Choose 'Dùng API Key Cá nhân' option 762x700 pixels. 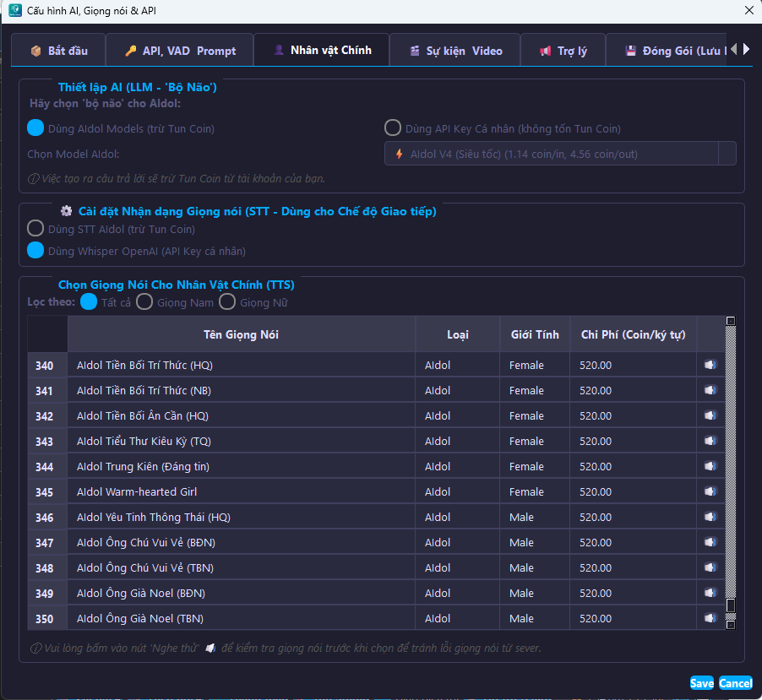393,128
